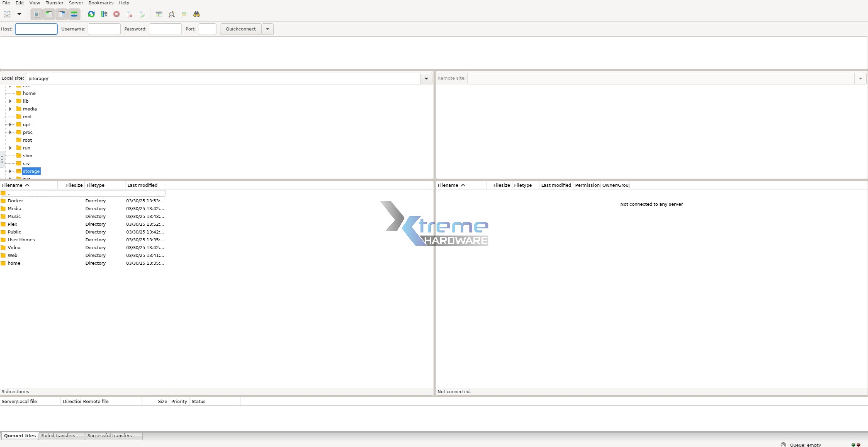
Task: Open Quickconnect history dropdown arrow
Action: pos(268,29)
